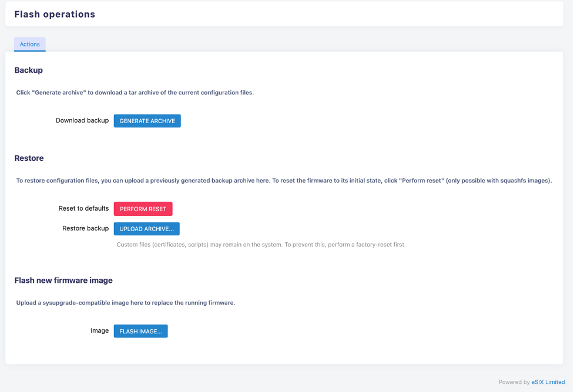Open the eSIX Limited link
This screenshot has width=574, height=392.
[x=548, y=381]
